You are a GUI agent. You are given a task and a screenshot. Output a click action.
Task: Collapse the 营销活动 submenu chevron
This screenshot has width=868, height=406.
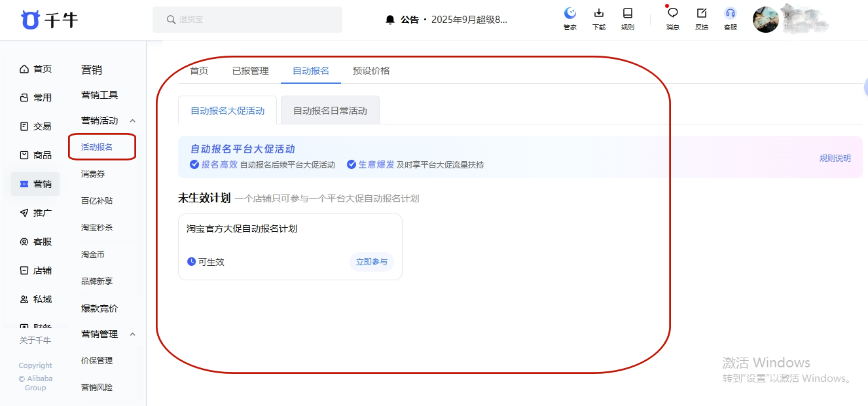click(133, 120)
